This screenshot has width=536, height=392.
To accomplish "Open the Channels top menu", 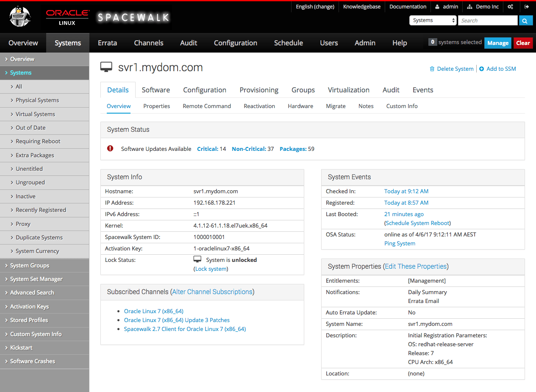I will [149, 43].
